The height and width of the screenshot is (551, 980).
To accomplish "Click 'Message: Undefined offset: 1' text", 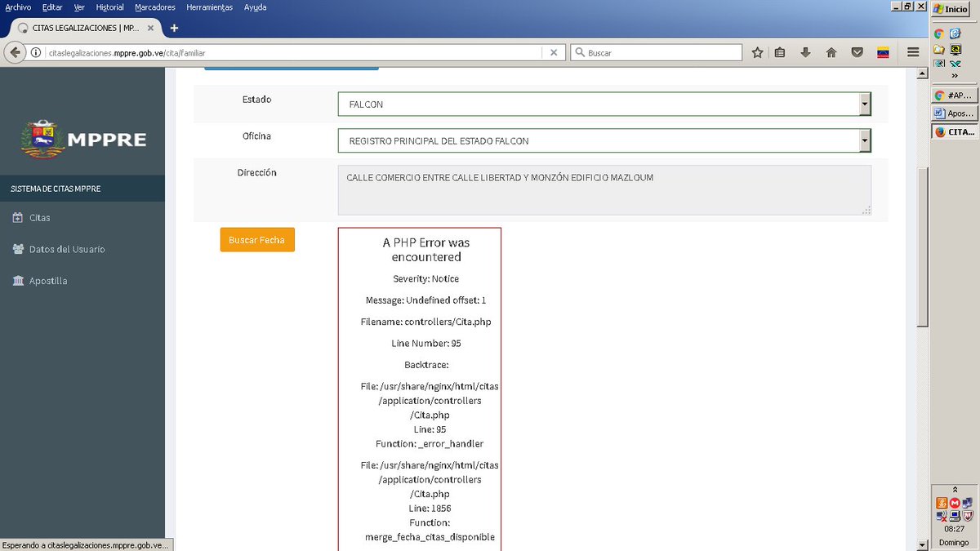I will (425, 300).
